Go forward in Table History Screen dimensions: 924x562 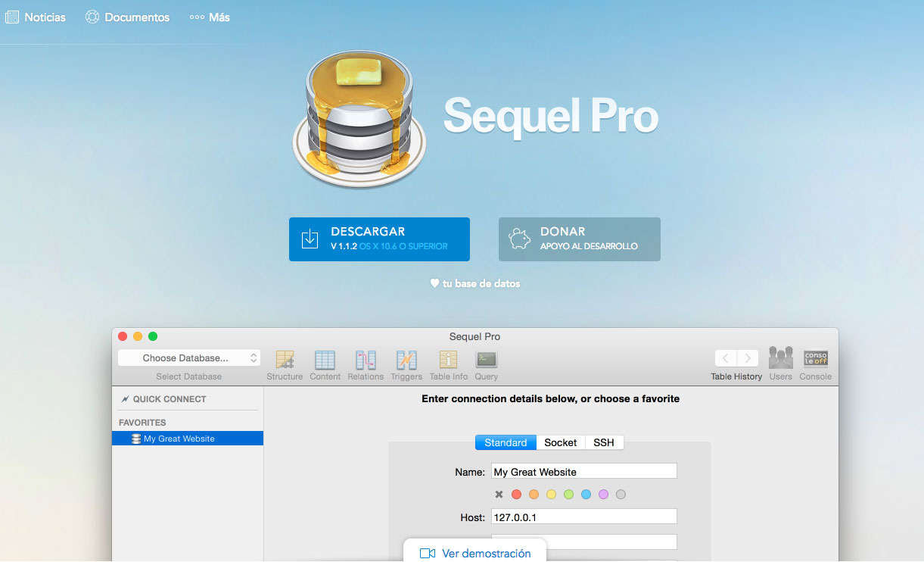pos(748,358)
